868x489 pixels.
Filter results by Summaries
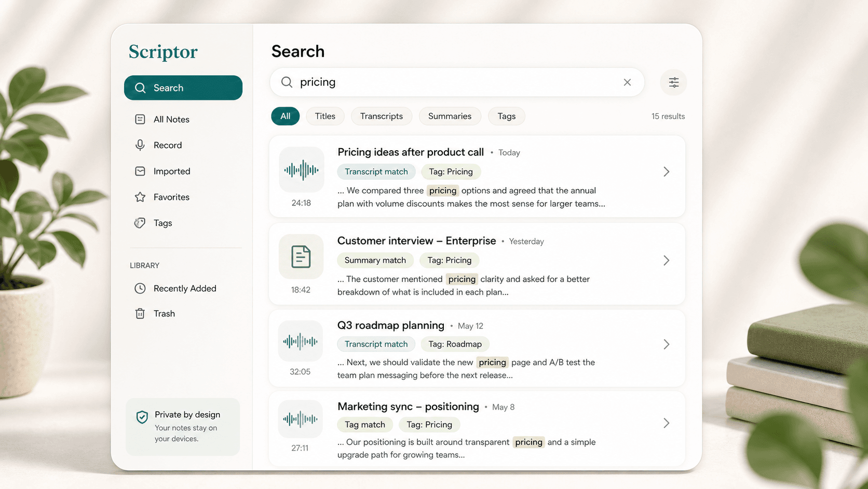[x=450, y=116]
